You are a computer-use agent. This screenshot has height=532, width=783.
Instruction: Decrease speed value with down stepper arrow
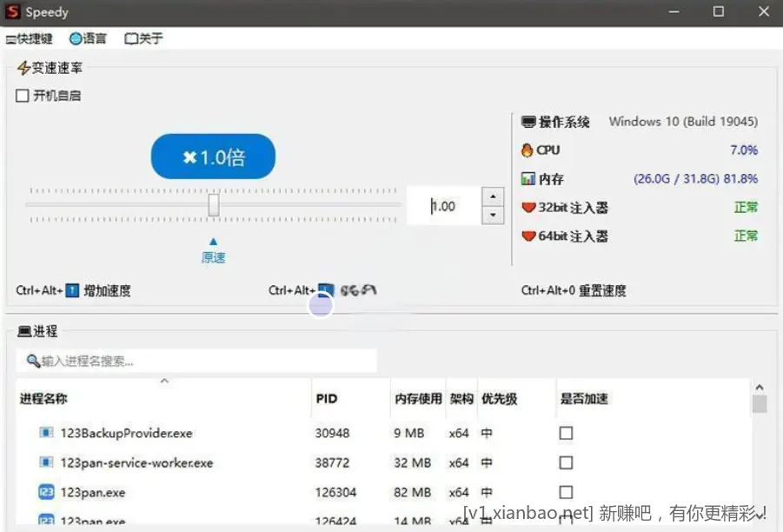click(493, 215)
